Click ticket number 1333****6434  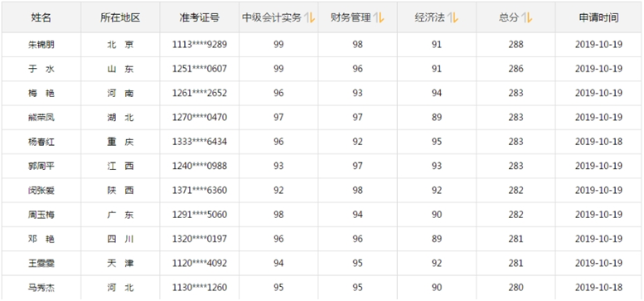click(199, 142)
